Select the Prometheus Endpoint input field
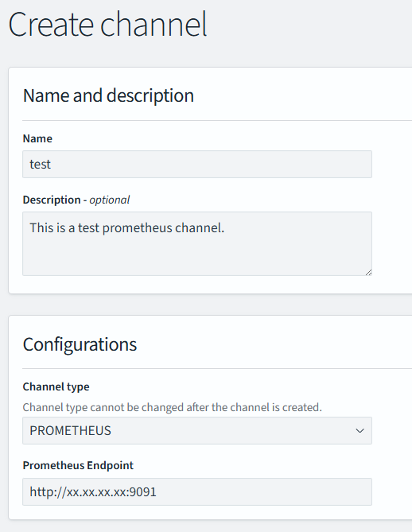 [197, 492]
